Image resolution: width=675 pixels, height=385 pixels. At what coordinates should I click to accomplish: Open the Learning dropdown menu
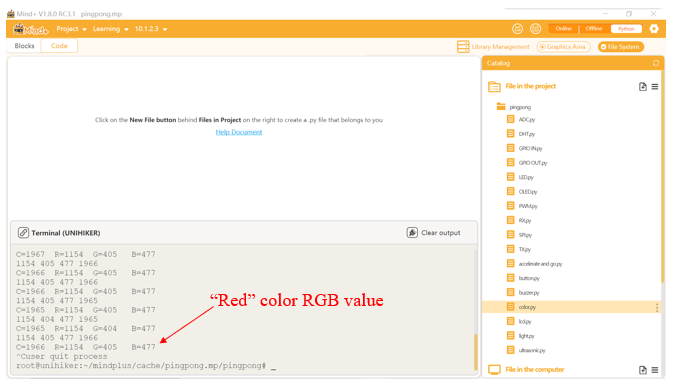tap(111, 29)
